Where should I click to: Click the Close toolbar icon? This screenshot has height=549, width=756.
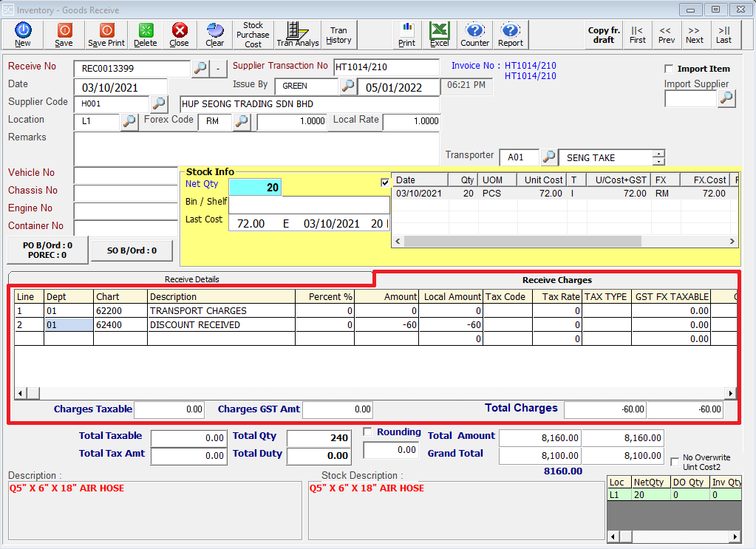click(180, 35)
